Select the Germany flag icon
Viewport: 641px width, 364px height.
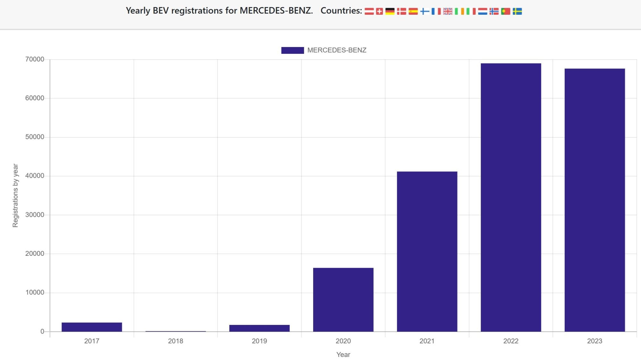click(x=390, y=12)
